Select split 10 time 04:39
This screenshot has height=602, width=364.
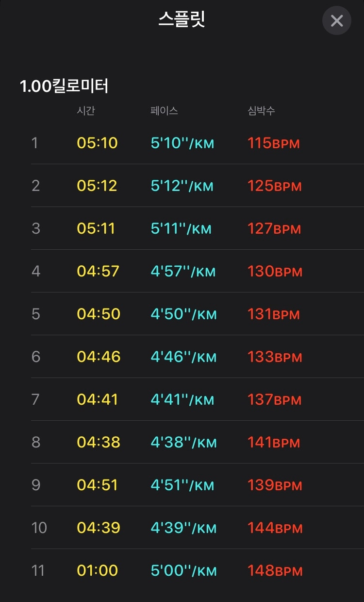99,528
